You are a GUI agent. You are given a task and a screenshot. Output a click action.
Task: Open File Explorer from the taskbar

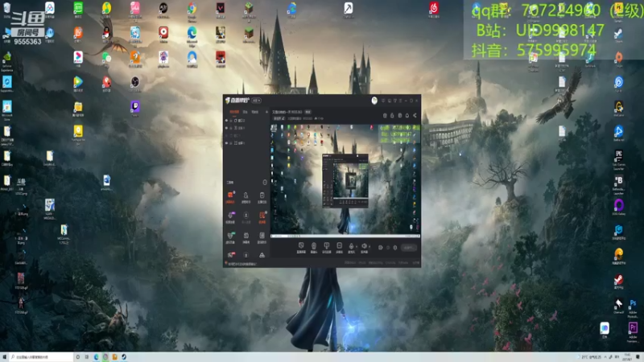114,357
